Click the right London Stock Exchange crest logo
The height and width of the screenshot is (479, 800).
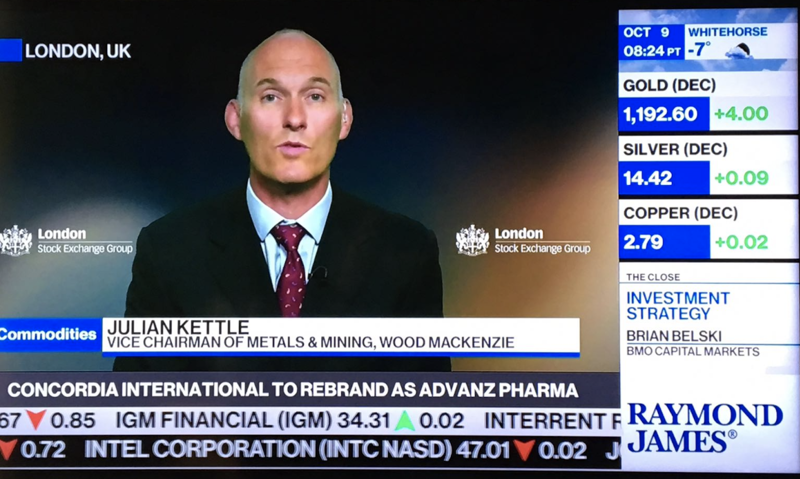pyautogui.click(x=472, y=240)
